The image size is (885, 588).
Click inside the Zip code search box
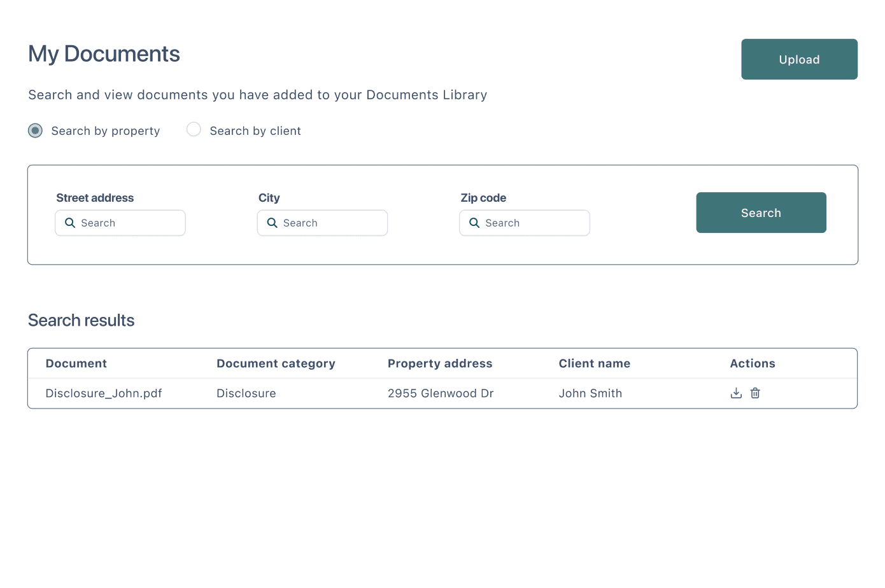point(528,223)
